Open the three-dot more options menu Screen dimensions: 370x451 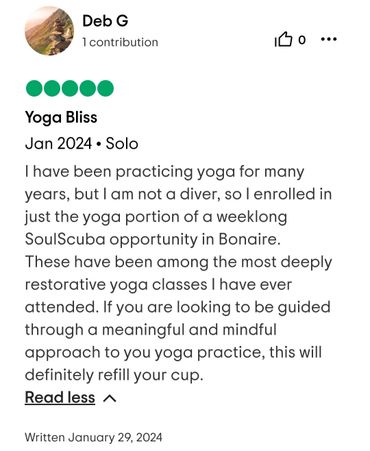pos(329,39)
